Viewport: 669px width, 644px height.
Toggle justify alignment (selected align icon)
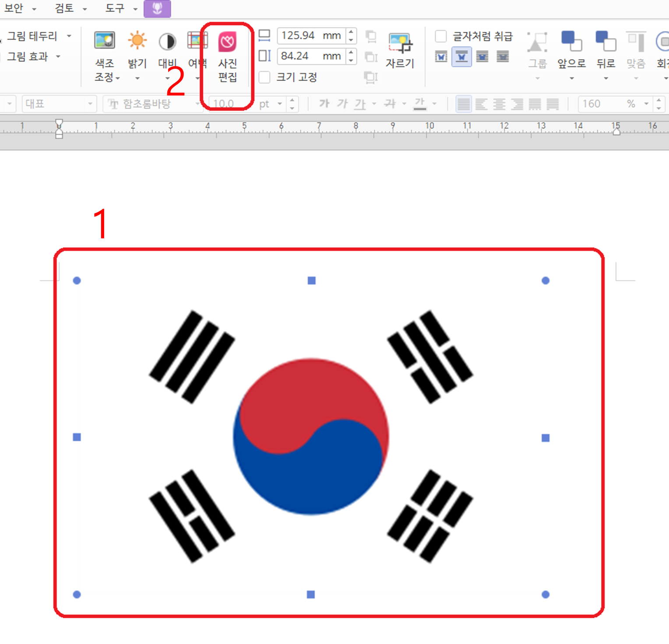(x=464, y=104)
